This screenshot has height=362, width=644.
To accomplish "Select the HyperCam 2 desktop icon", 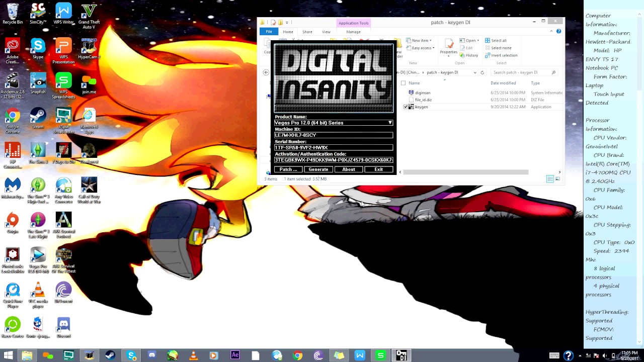I will [x=89, y=49].
